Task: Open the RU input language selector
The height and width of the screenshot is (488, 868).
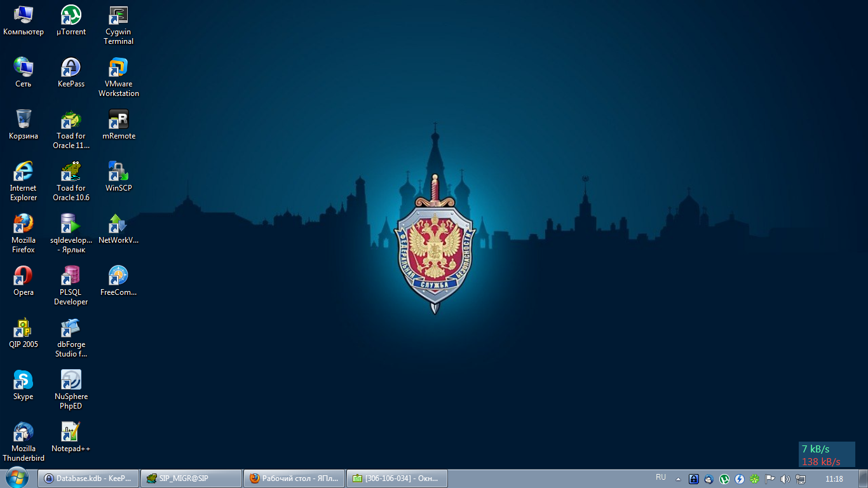Action: (x=661, y=478)
